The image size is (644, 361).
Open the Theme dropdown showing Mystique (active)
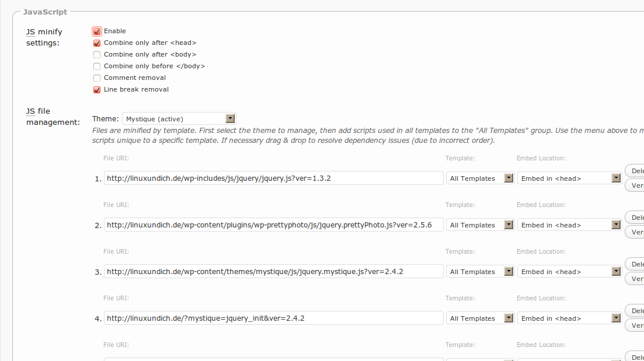[x=179, y=118]
